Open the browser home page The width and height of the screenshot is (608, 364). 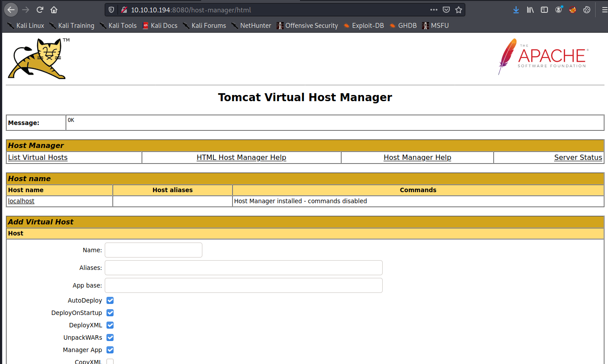click(x=54, y=9)
